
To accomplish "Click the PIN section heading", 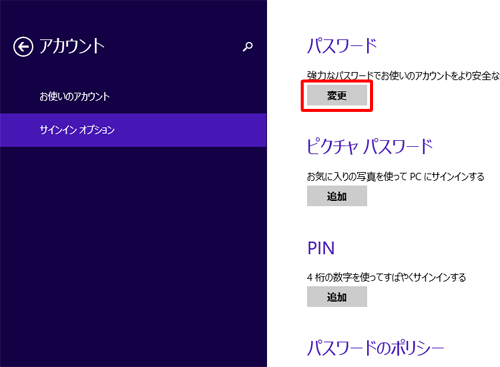I will pos(321,248).
